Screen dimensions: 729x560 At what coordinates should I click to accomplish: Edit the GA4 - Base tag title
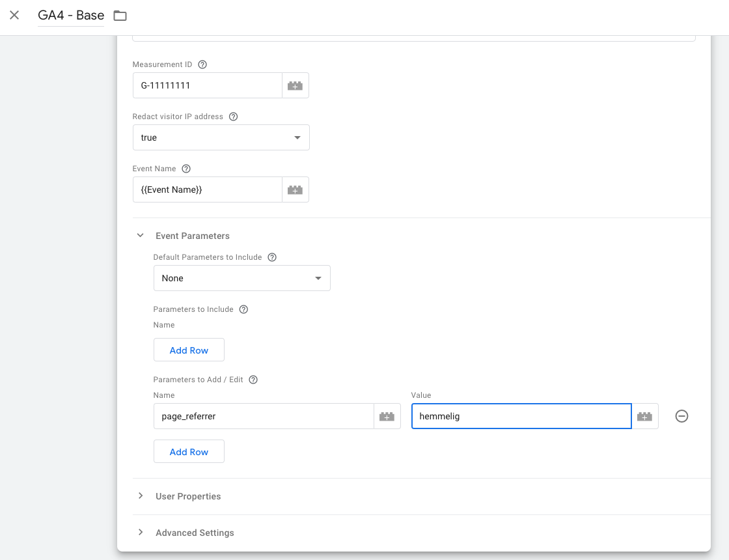tap(71, 16)
